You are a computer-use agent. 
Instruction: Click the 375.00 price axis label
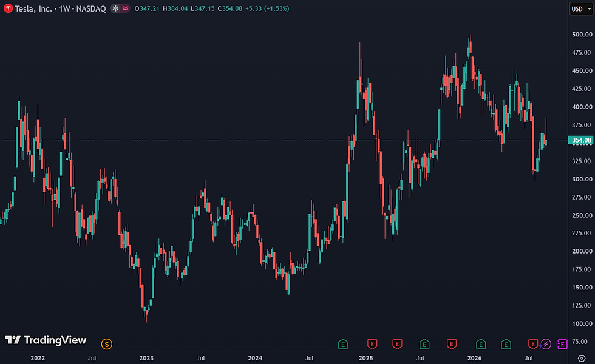click(x=582, y=125)
